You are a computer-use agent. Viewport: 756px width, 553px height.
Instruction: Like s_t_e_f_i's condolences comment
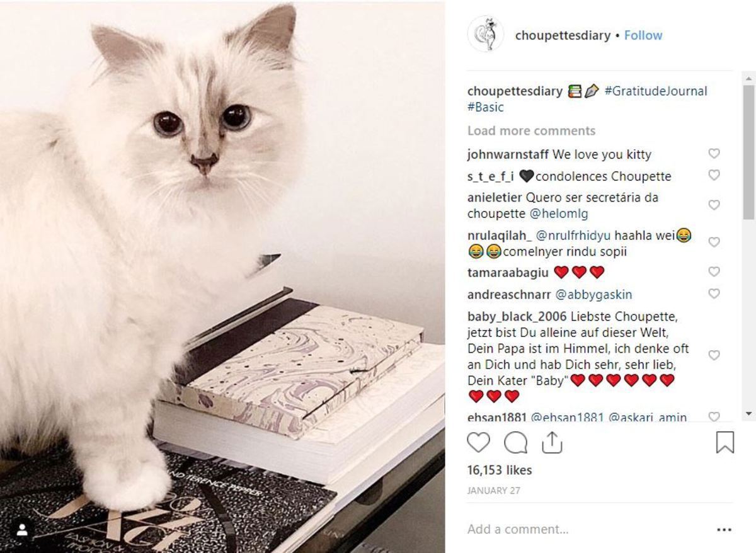[x=714, y=175]
